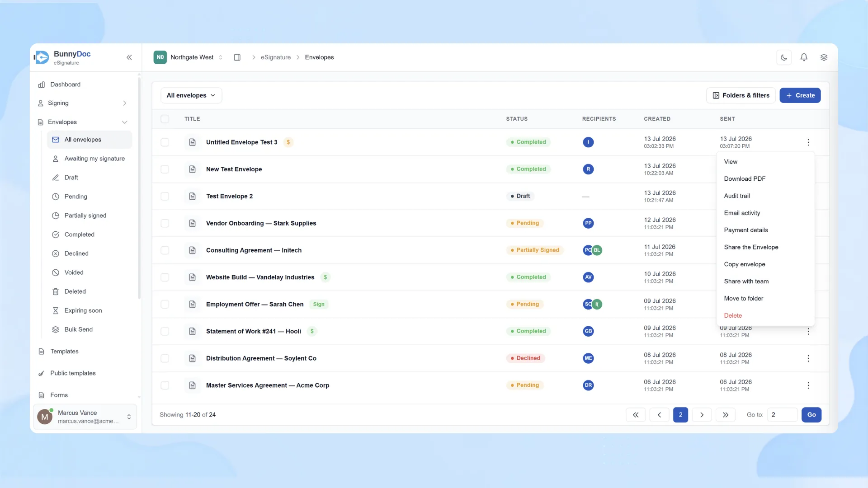868x488 pixels.
Task: Sort by the STATUS column header
Action: tap(517, 119)
